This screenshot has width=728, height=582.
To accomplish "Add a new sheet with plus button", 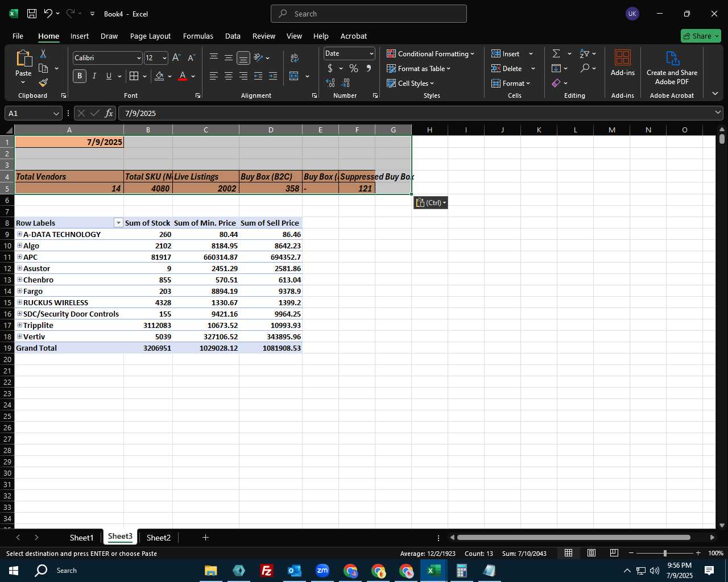I will (205, 537).
